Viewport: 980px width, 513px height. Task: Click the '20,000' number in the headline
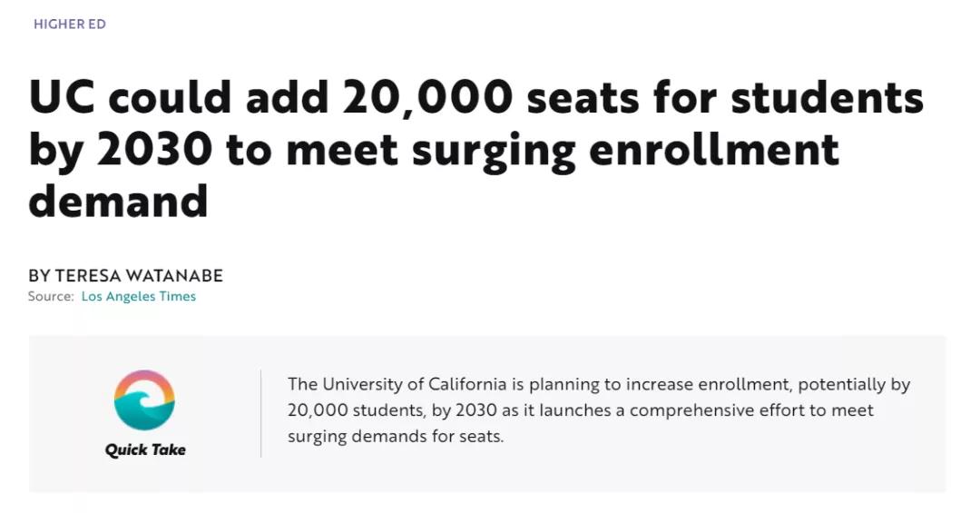(x=427, y=99)
